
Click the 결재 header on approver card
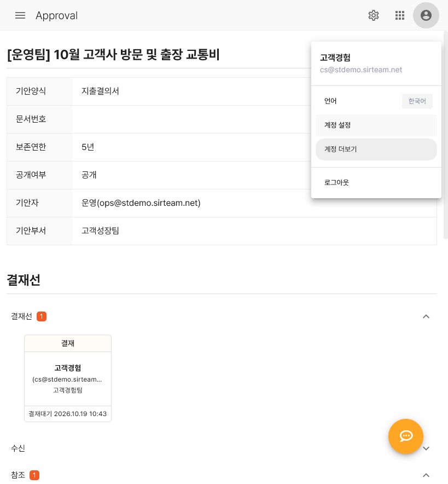(68, 343)
